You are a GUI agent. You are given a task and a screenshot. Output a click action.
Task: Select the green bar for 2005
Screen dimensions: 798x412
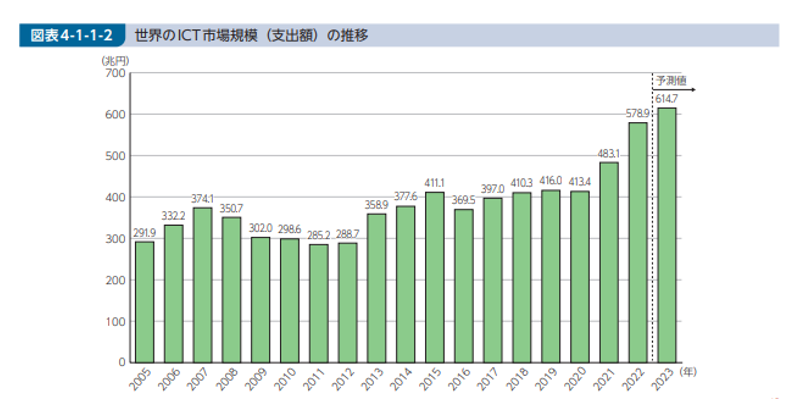tap(145, 302)
